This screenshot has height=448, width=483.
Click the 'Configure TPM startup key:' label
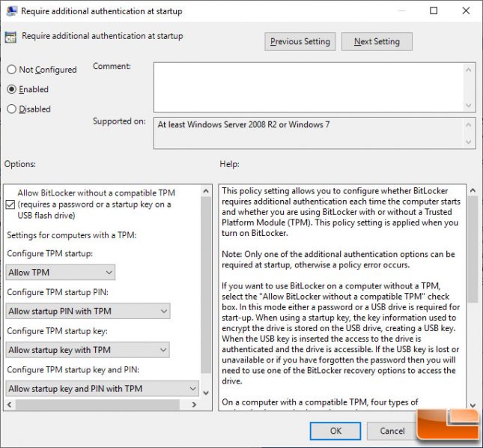coord(58,331)
